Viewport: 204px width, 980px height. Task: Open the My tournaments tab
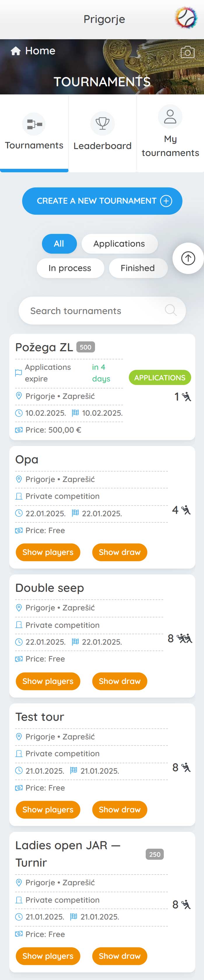(170, 133)
